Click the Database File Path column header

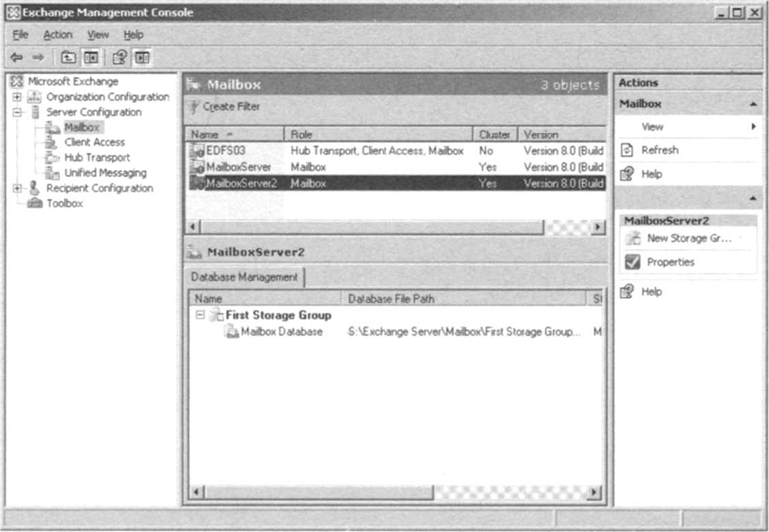coord(464,299)
